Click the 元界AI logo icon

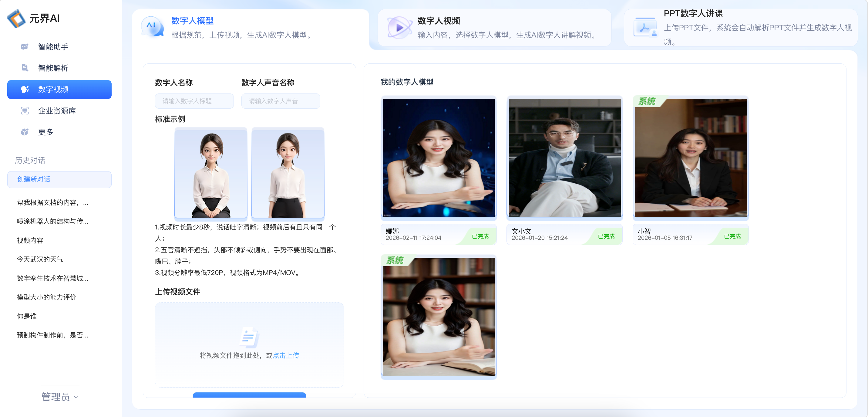(16, 18)
